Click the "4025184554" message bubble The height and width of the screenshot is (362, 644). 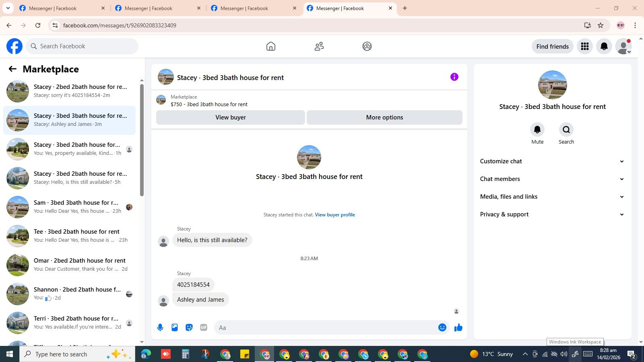coord(193,285)
